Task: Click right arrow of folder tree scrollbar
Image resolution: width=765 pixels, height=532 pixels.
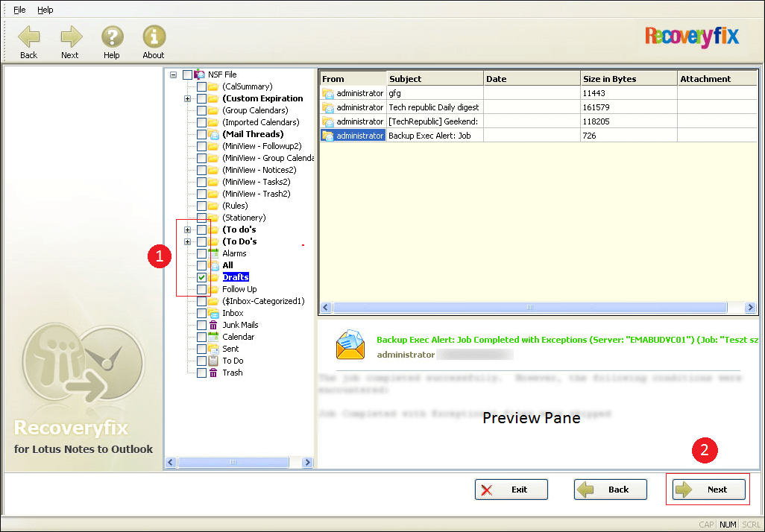Action: pos(307,462)
